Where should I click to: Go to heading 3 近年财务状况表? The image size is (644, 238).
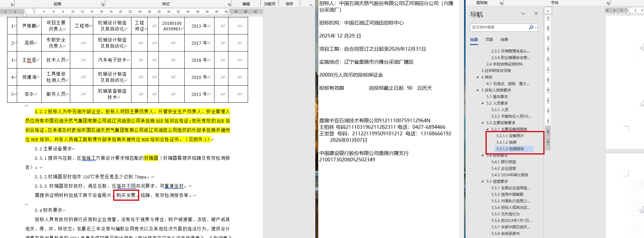point(496,70)
